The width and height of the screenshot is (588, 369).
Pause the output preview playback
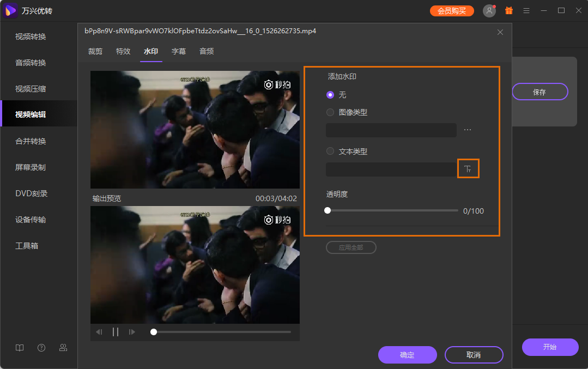pyautogui.click(x=116, y=331)
